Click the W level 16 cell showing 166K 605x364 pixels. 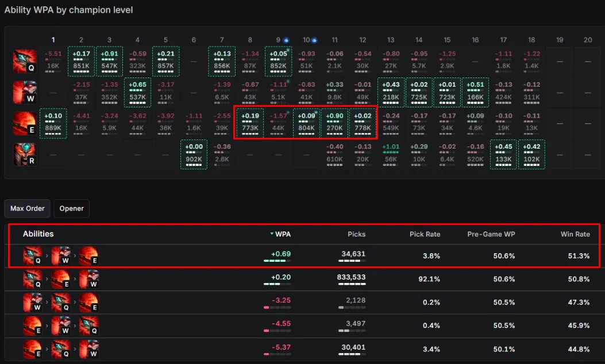[x=475, y=92]
